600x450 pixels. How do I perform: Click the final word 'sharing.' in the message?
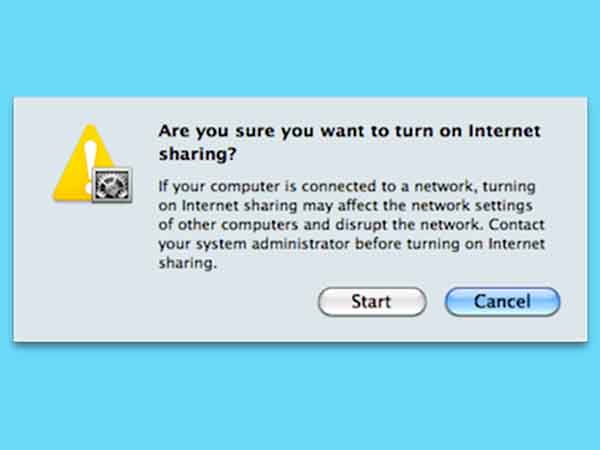188,263
